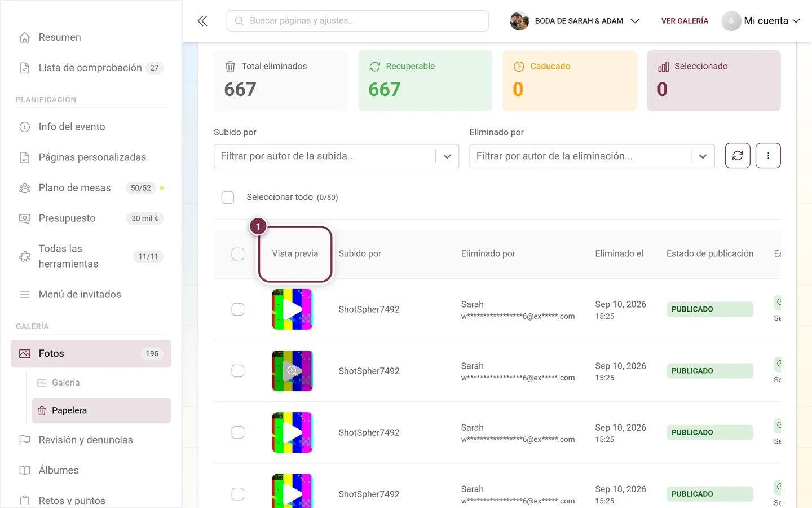
Task: Click the Revisión y denuncias flag icon
Action: click(25, 440)
